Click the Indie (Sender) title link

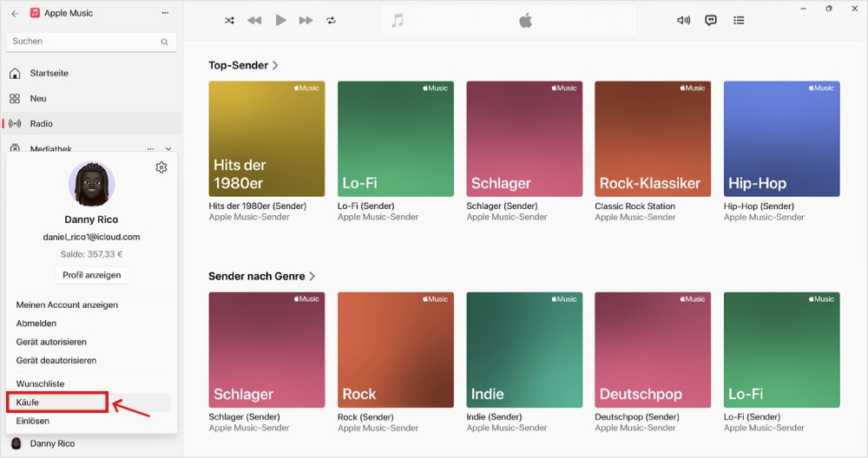(x=494, y=417)
